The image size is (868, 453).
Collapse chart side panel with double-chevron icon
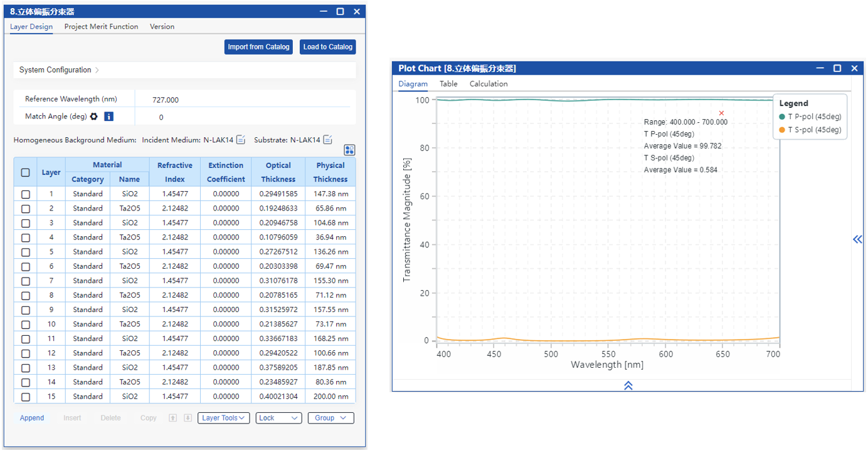pos(857,239)
